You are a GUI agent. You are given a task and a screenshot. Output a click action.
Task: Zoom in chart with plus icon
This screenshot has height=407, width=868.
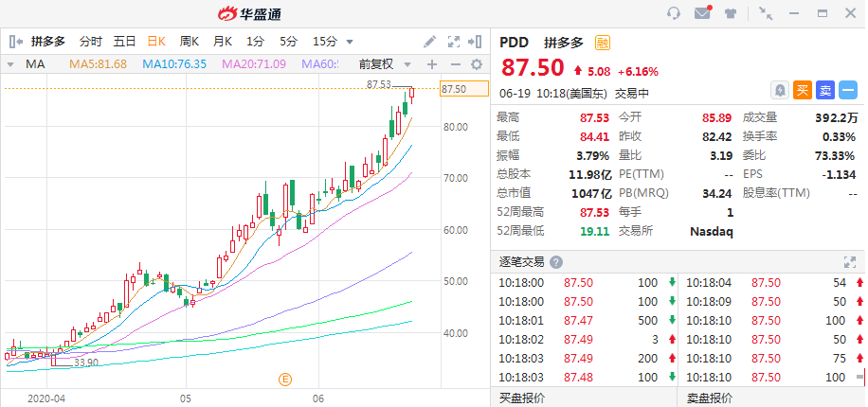(432, 64)
